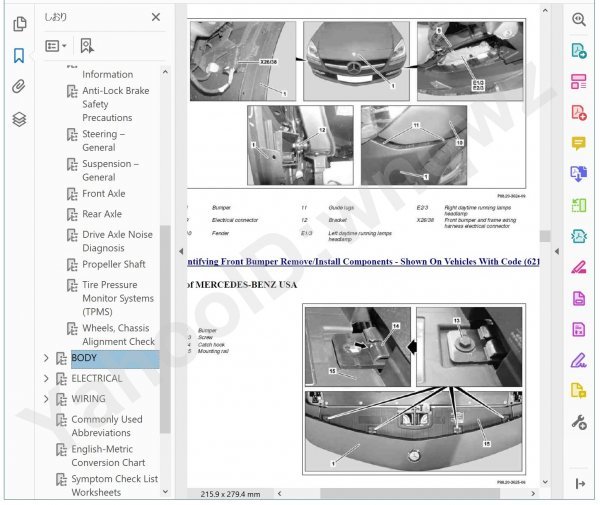Close the bookmarks side panel
The width and height of the screenshot is (600, 505).
pos(156,17)
